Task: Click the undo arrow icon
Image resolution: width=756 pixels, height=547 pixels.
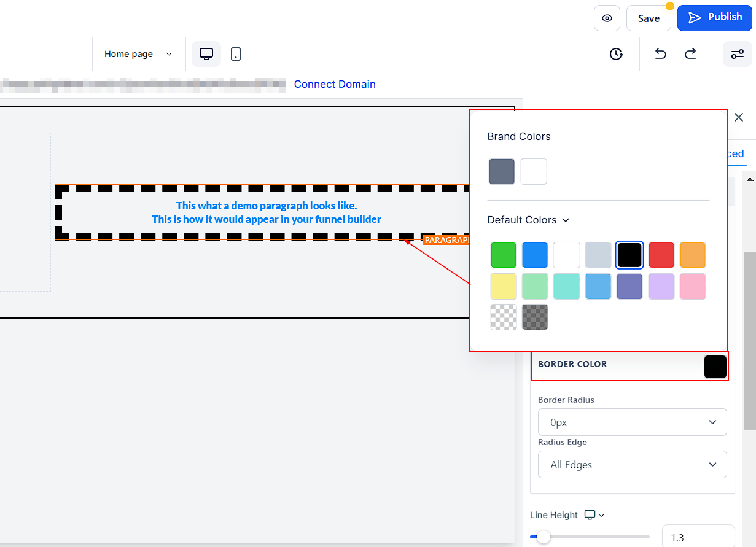Action: click(x=660, y=54)
